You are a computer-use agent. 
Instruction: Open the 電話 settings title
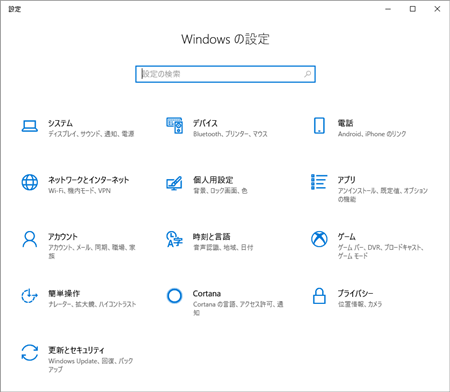[x=345, y=123]
